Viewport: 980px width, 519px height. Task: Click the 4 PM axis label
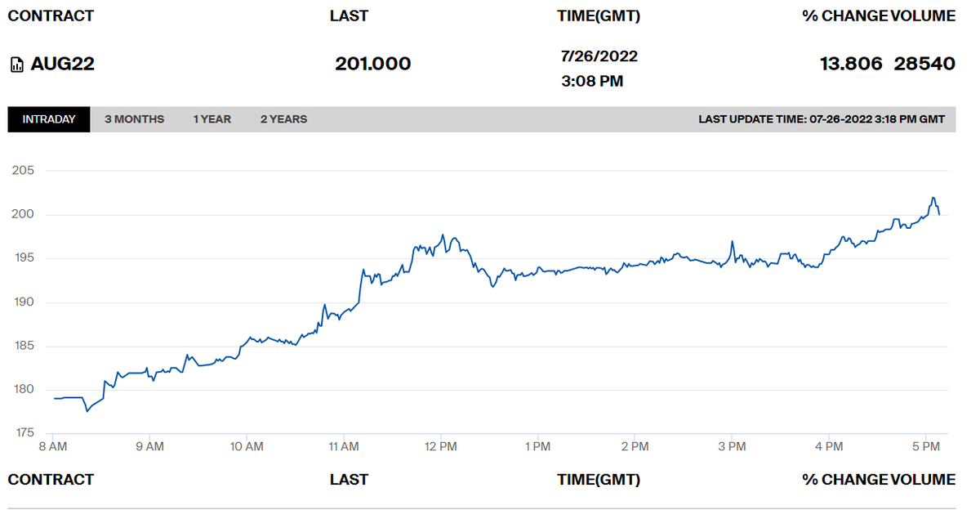tap(828, 447)
